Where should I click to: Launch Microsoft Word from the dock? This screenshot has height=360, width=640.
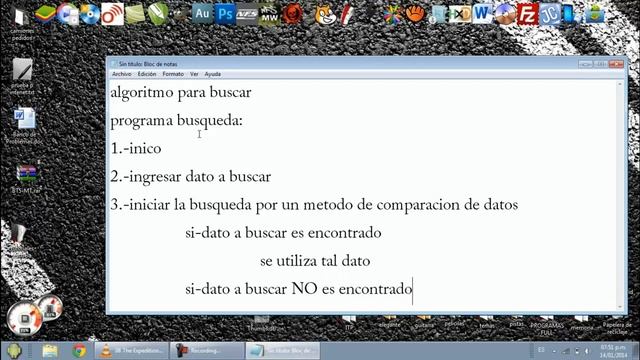pos(482,14)
